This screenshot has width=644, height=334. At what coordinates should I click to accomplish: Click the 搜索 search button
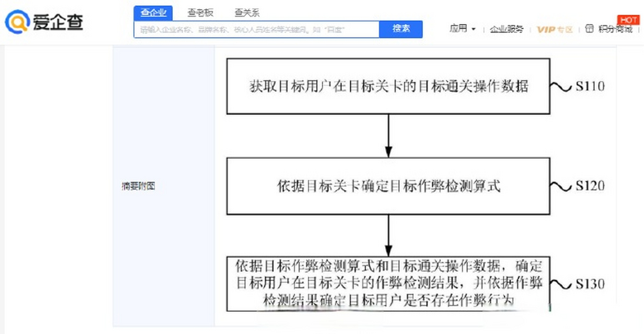401,29
